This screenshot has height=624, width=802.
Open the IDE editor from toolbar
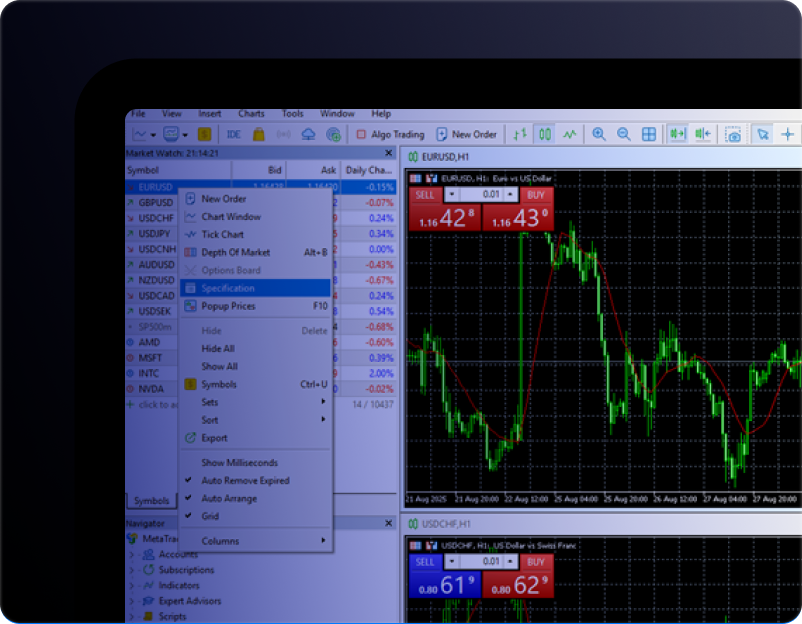point(233,134)
